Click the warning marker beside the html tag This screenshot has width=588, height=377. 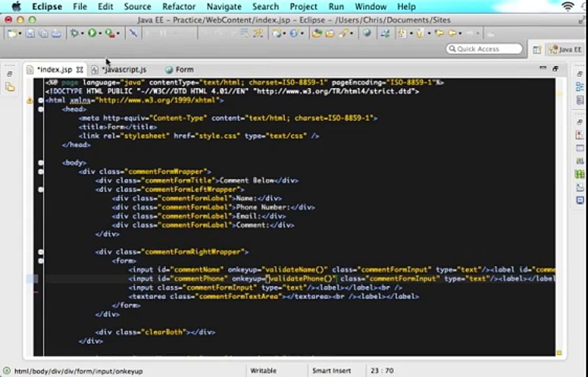click(30, 101)
